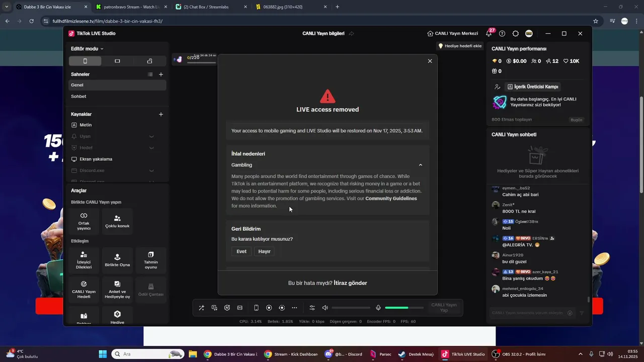
Task: Open the AI tools icon in bottom toolbar
Action: tap(227, 308)
